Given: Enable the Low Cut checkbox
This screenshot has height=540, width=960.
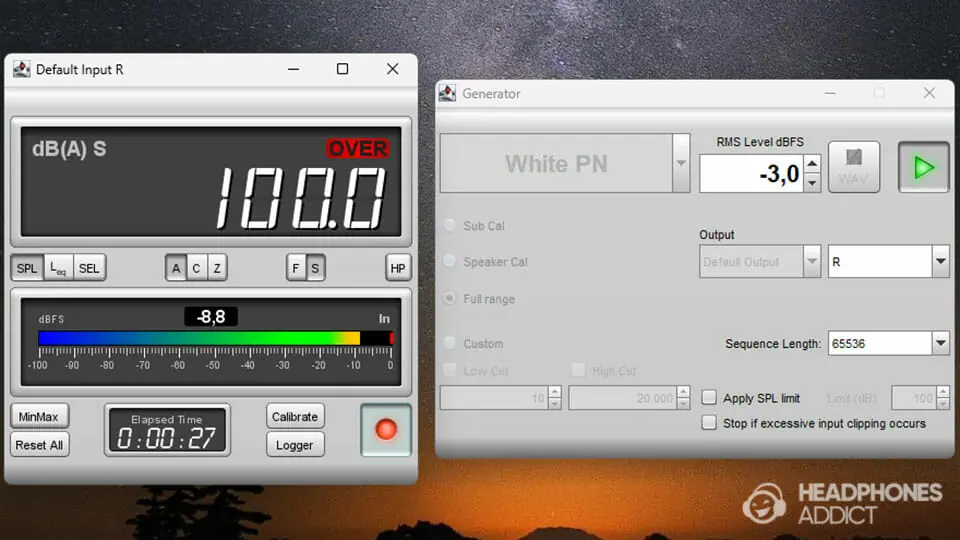Looking at the screenshot, I should point(450,370).
